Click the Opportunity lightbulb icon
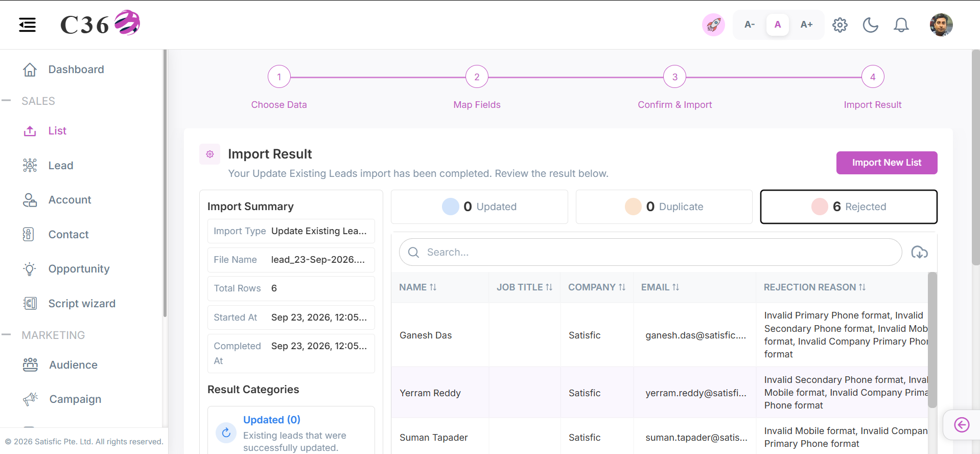980x454 pixels. 30,269
